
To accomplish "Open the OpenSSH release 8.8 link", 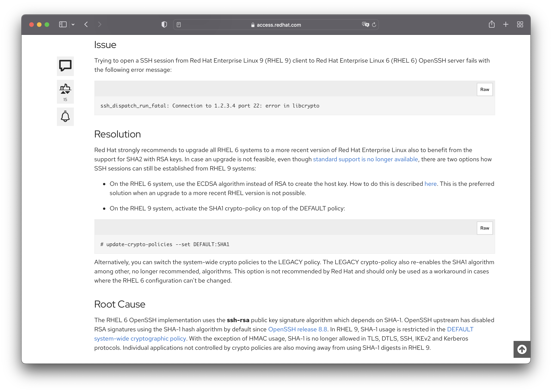I will point(298,329).
